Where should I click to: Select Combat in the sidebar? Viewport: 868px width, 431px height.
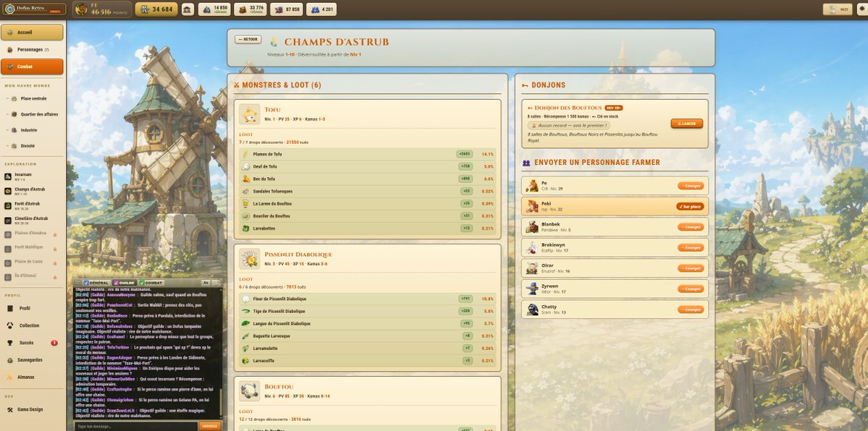(x=32, y=67)
